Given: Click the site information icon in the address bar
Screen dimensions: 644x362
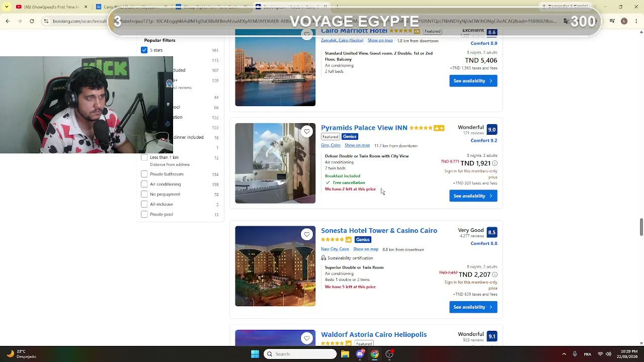Looking at the screenshot, I should [x=46, y=21].
